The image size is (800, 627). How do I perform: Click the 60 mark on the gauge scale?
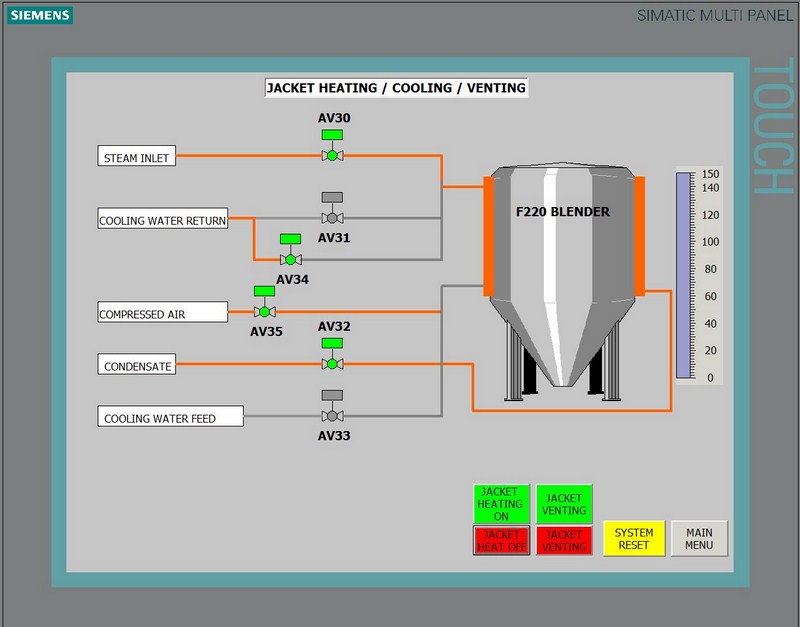point(710,296)
